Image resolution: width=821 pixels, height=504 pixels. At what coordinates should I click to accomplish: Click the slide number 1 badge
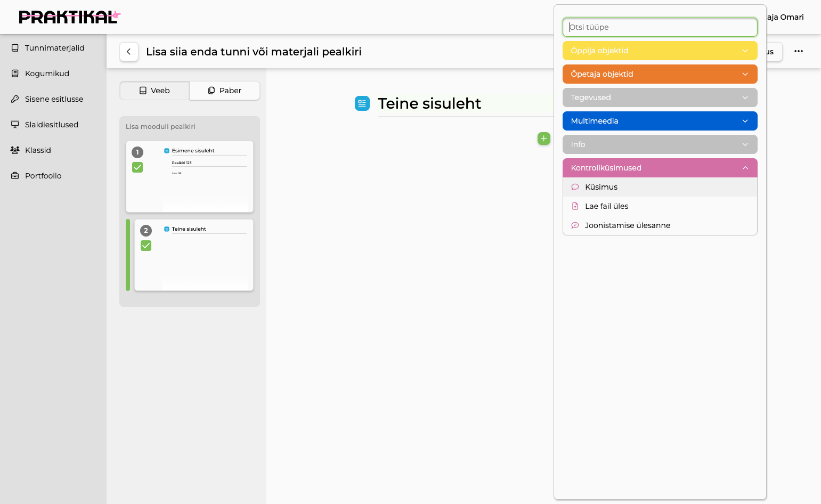click(137, 152)
